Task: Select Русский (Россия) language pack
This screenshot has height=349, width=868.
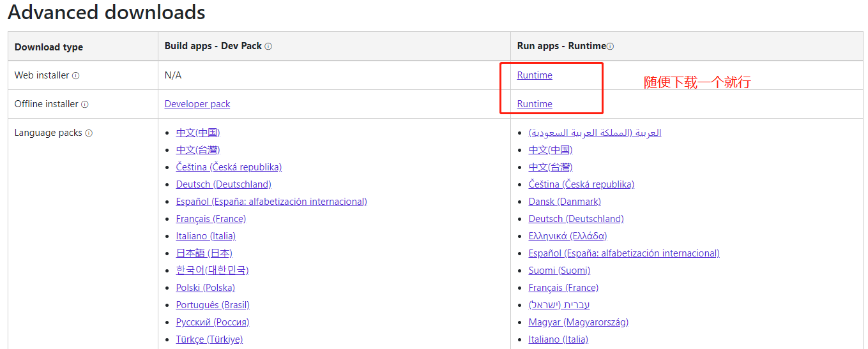Action: coord(212,322)
